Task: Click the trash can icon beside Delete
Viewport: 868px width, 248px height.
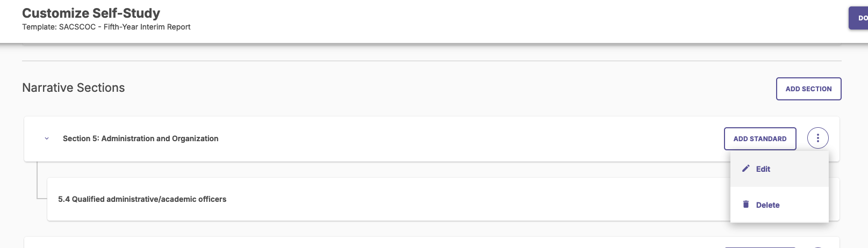Action: click(x=745, y=205)
